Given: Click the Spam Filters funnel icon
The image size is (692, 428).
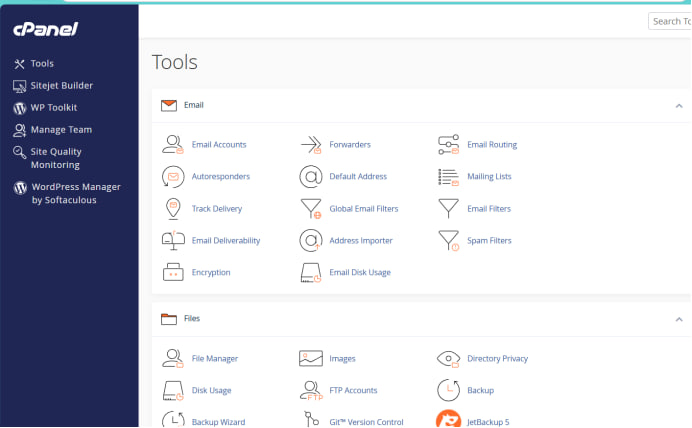Looking at the screenshot, I should [449, 240].
